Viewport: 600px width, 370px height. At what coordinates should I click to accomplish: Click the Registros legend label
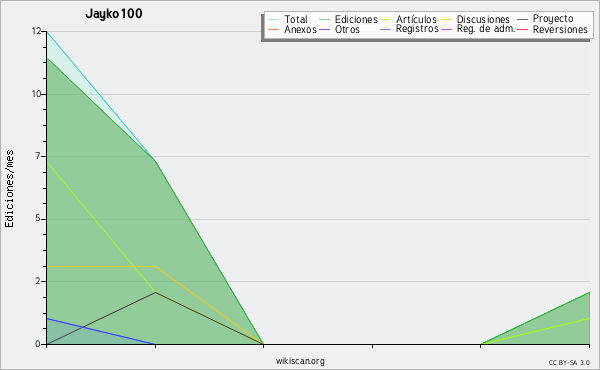pyautogui.click(x=417, y=29)
